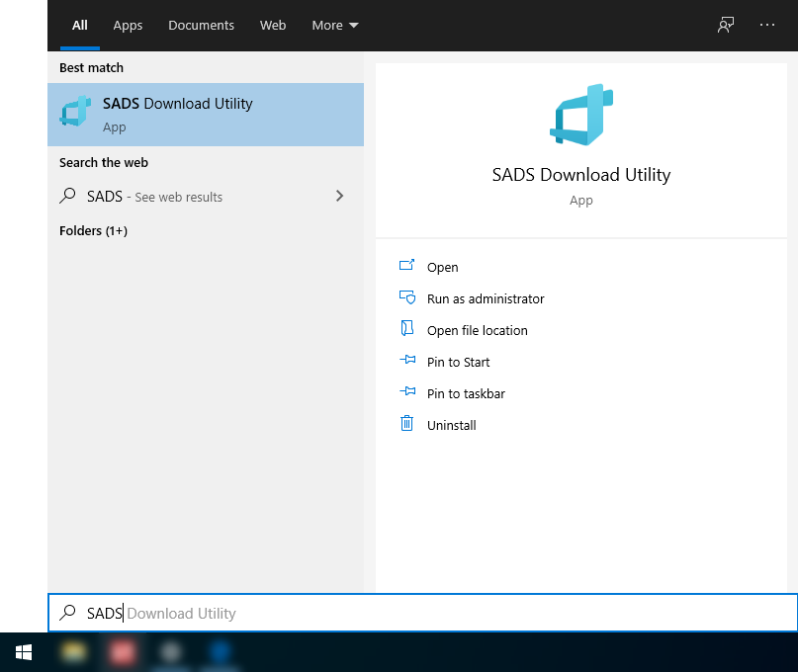Select Uninstall for SADS Download Utility

[x=452, y=425]
